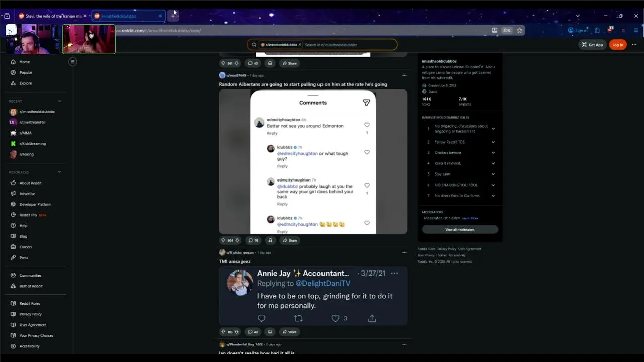Open Accessibility in the left sidebar
644x362 pixels.
29,346
